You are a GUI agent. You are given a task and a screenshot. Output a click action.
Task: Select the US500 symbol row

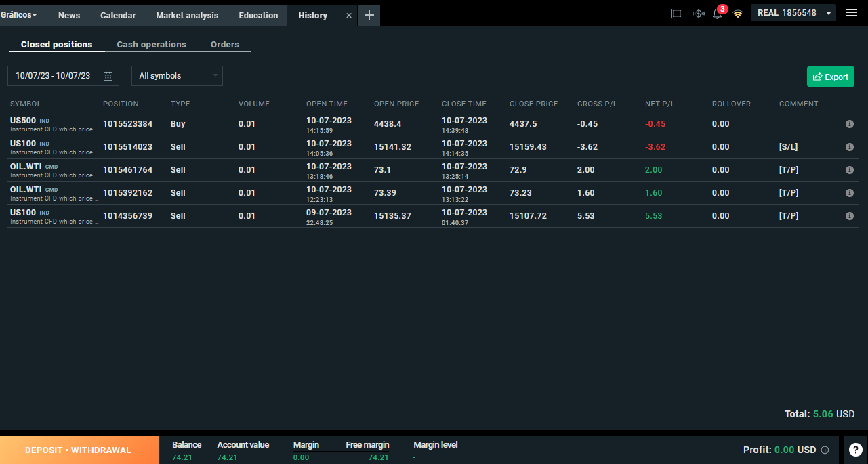433,124
